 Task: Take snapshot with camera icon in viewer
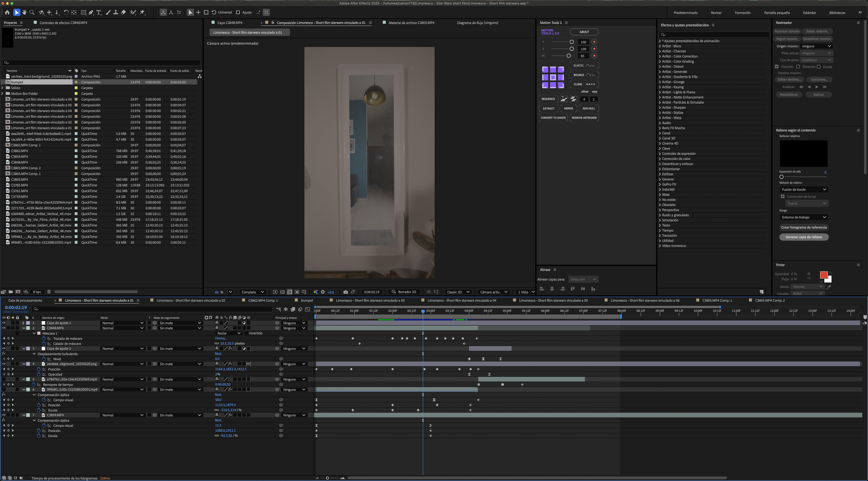point(345,292)
